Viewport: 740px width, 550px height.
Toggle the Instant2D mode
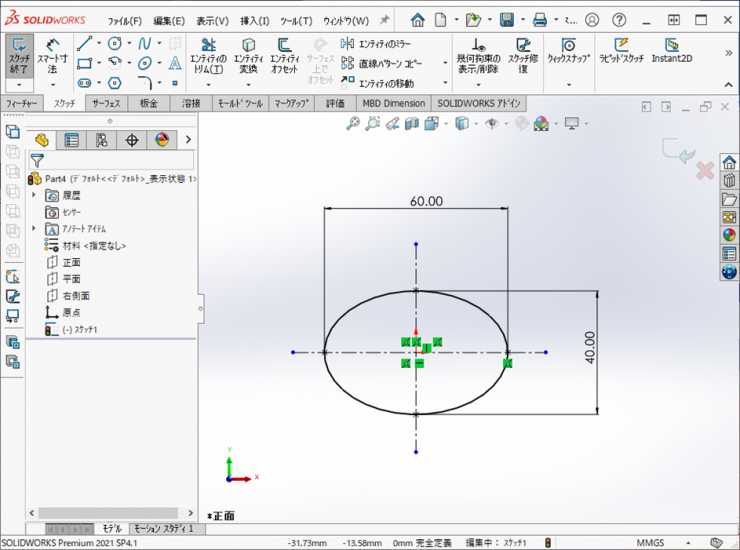[671, 51]
